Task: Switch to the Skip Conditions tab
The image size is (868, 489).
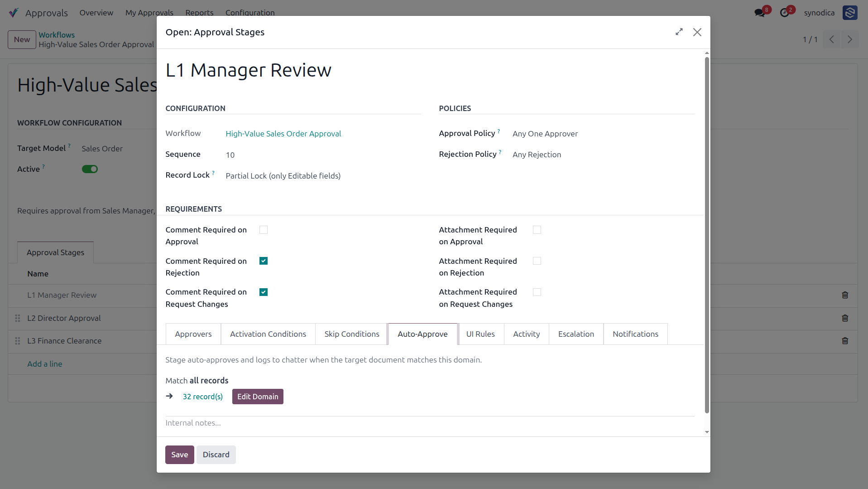Action: point(352,334)
